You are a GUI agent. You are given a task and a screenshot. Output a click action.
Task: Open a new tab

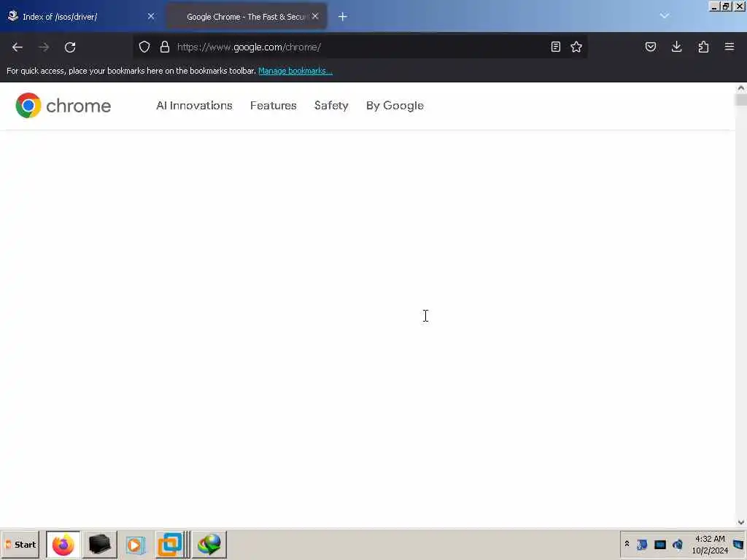point(343,17)
